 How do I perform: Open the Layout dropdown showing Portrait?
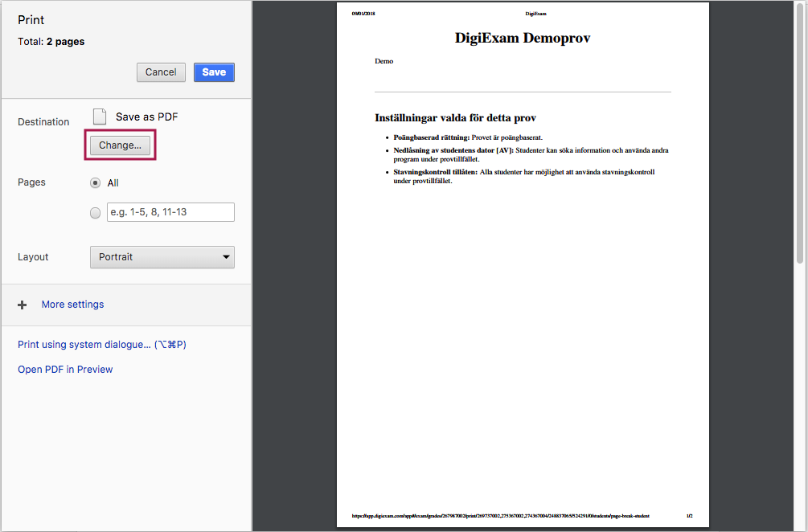[x=162, y=257]
